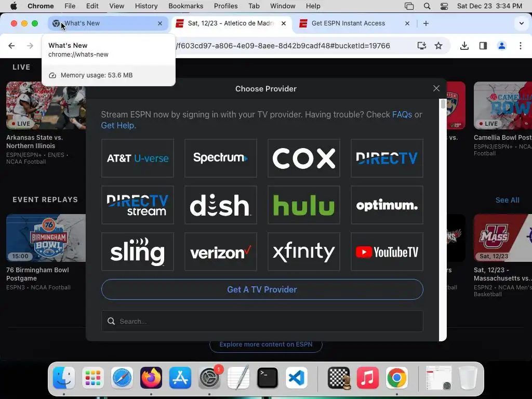Screen dimensions: 532x399
Task: Pick the DIRECTV provider tile
Action: pos(387,158)
